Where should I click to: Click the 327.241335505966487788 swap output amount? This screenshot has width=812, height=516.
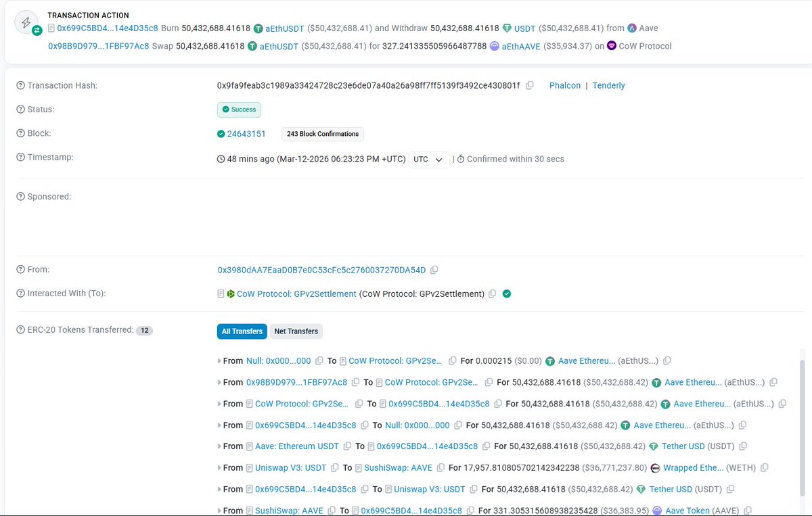point(434,46)
